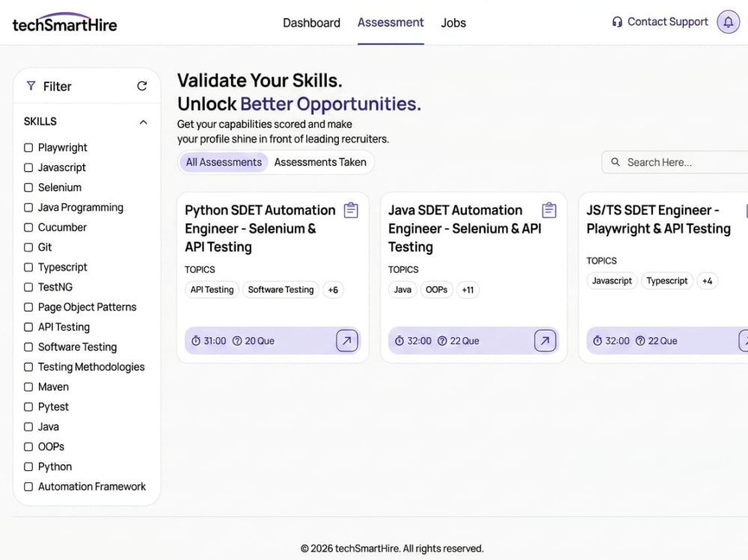Image resolution: width=748 pixels, height=560 pixels.
Task: Show the +11 more topics on Java card
Action: tap(467, 289)
